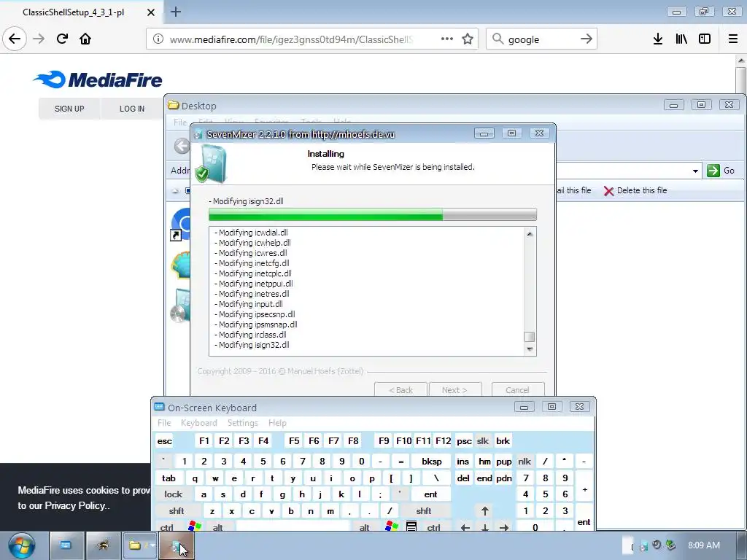Open page actions three-dot menu
Screen dimensions: 747x560
[447, 39]
